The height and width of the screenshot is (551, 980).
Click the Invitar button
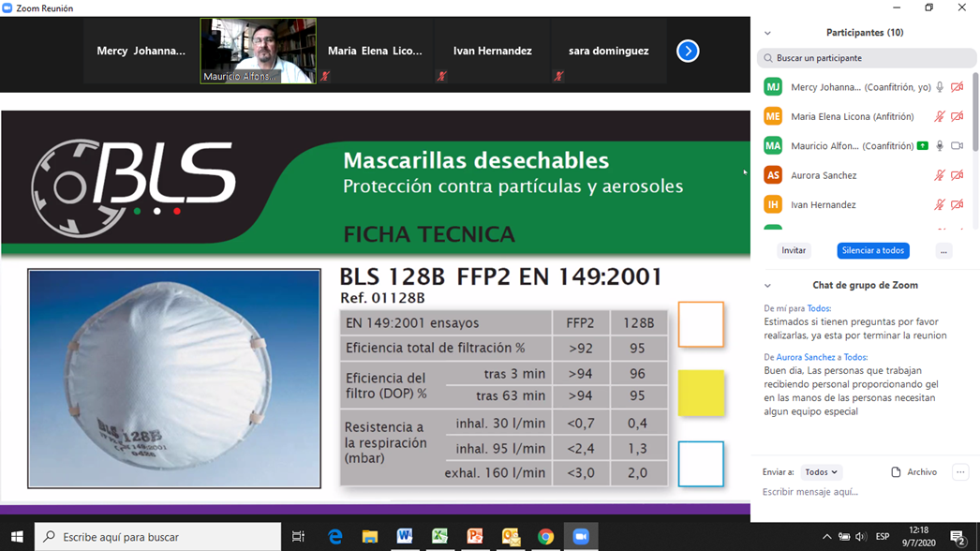click(x=794, y=251)
